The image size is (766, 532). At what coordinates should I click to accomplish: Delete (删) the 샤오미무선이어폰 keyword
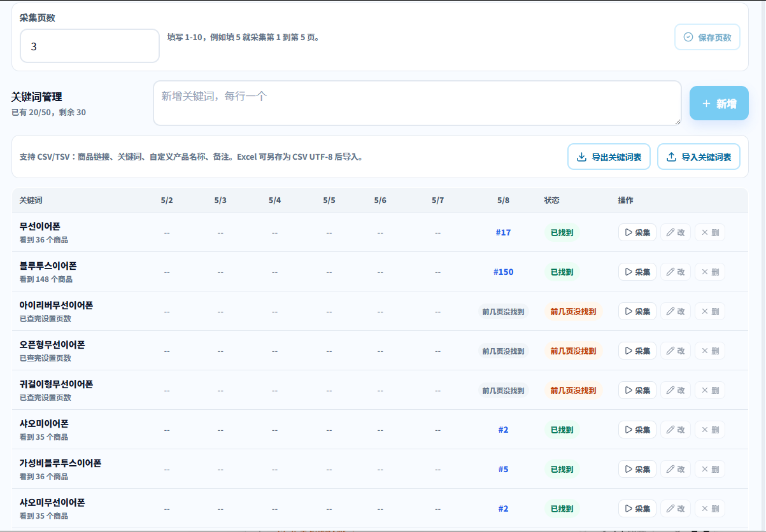[710, 508]
